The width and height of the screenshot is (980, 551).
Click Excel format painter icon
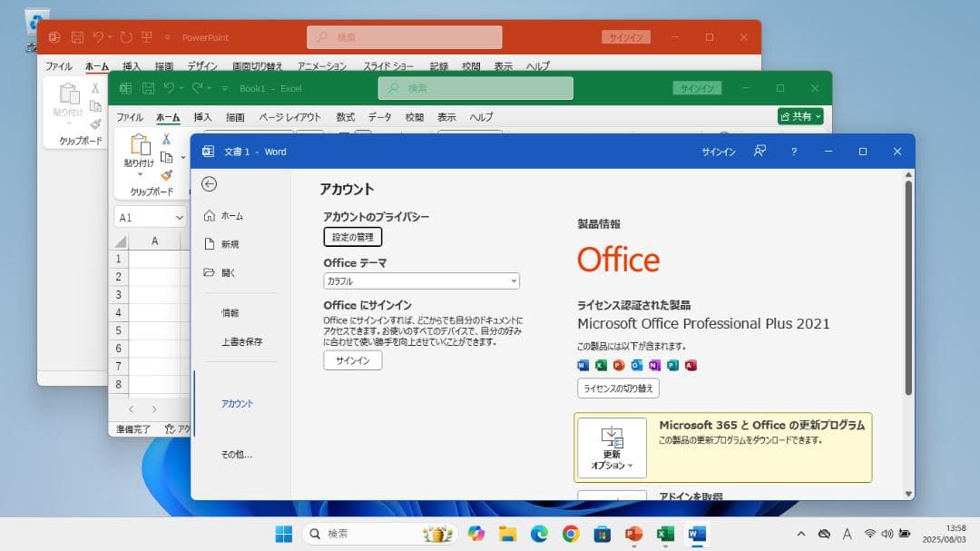point(166,176)
